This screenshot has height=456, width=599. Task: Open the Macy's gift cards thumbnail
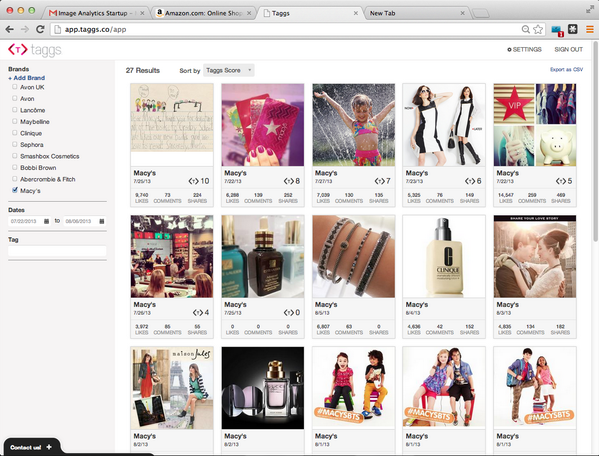pos(263,125)
